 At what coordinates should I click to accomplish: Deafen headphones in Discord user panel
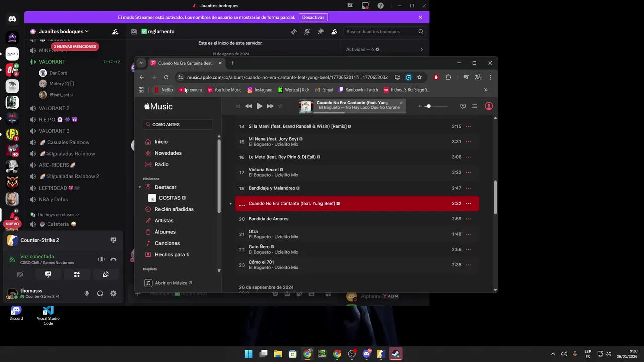[100, 294]
